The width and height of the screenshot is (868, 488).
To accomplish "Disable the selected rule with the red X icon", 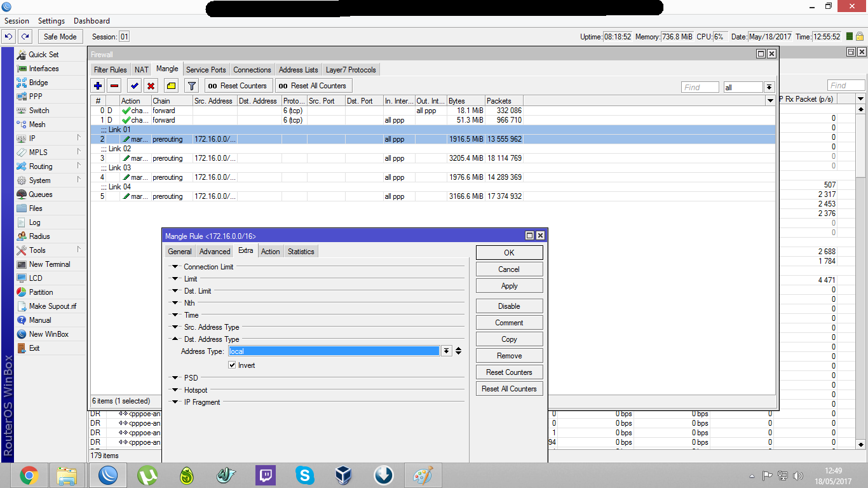I will tap(151, 86).
